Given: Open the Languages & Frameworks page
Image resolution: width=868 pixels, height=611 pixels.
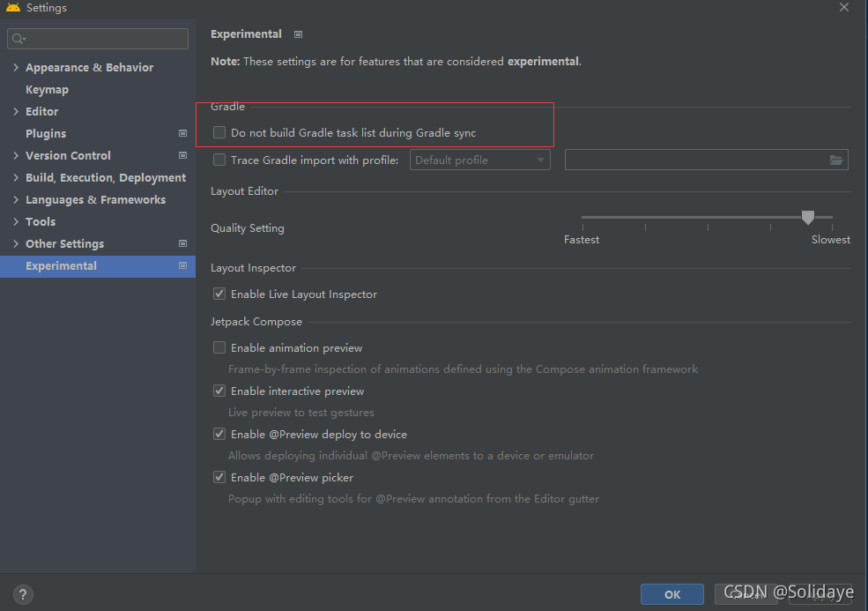Looking at the screenshot, I should (x=95, y=199).
